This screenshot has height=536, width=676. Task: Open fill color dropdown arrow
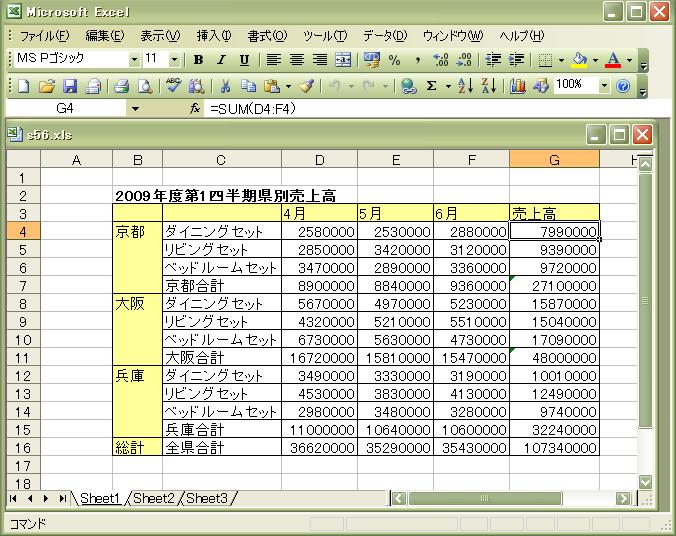tap(595, 60)
